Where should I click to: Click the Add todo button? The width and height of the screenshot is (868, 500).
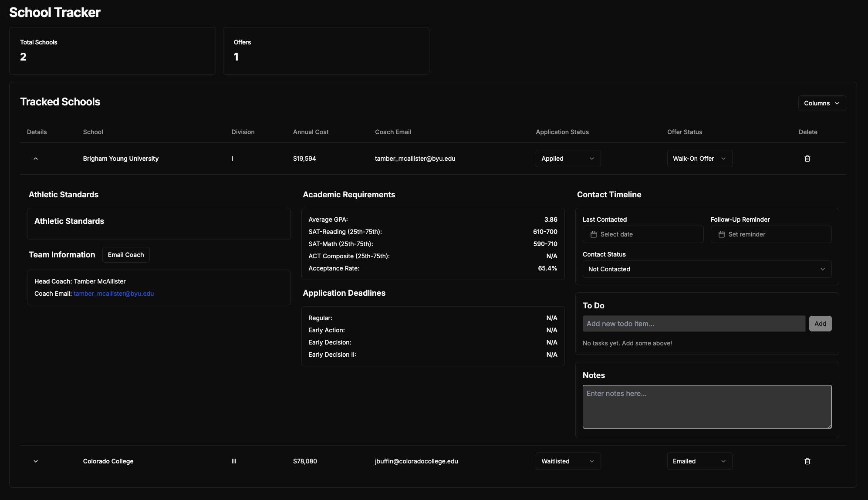(820, 324)
